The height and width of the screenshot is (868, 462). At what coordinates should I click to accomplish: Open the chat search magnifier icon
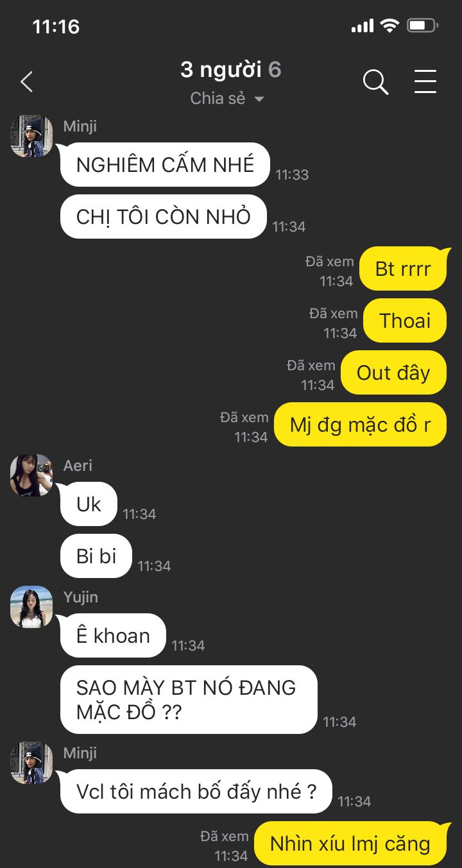pos(375,82)
